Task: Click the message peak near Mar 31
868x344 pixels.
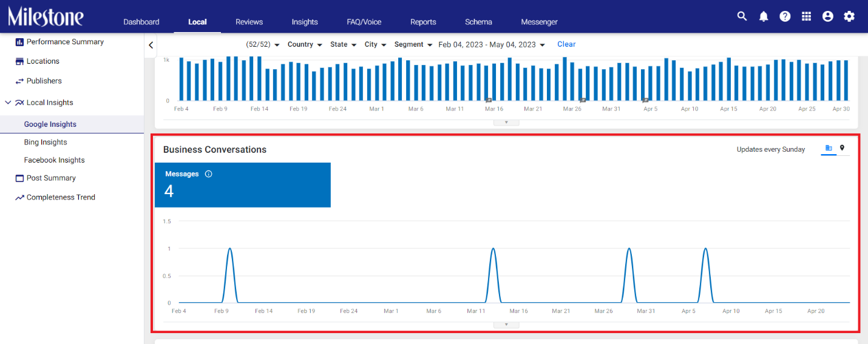Action: pyautogui.click(x=629, y=248)
